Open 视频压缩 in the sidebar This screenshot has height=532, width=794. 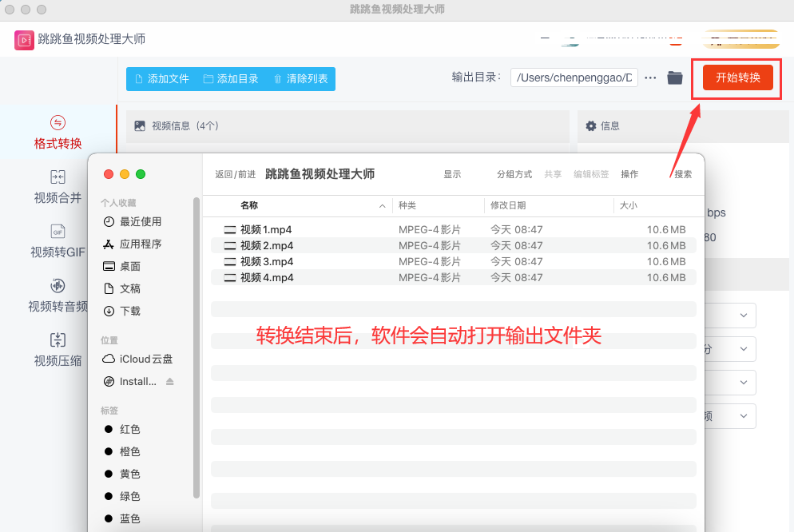click(58, 349)
